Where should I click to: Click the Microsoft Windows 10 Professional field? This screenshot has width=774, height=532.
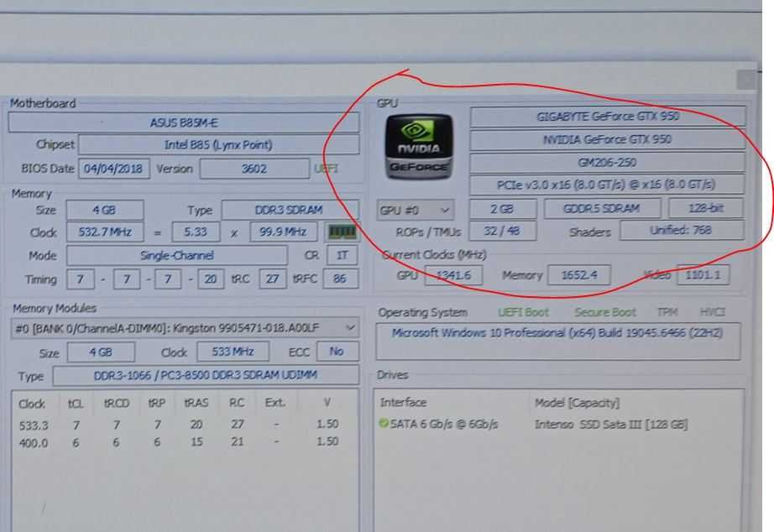coord(558,341)
